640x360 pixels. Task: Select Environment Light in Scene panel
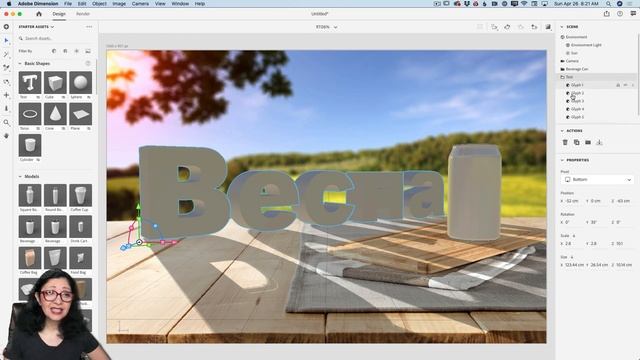pos(585,45)
